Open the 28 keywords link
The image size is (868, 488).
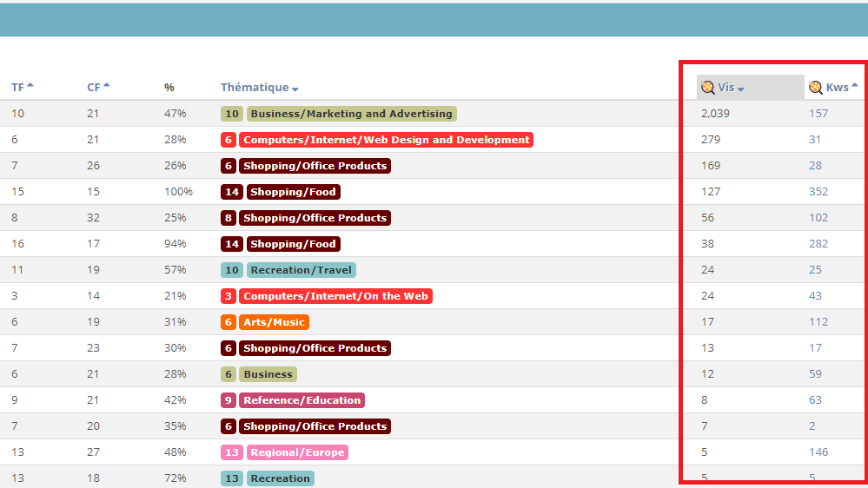815,166
